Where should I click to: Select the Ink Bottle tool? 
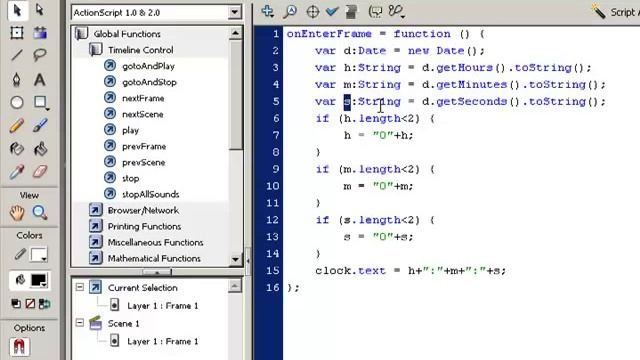17,149
